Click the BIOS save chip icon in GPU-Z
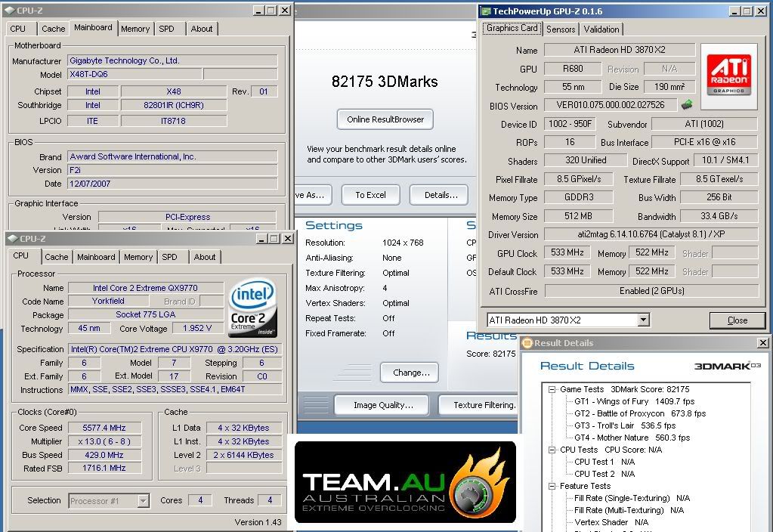The width and height of the screenshot is (773, 532). click(x=687, y=105)
